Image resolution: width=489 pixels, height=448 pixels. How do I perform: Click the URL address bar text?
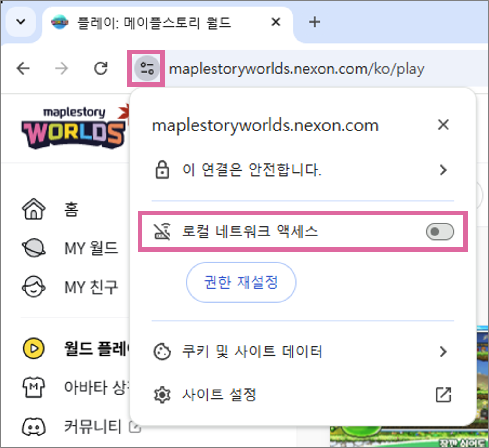coord(296,69)
